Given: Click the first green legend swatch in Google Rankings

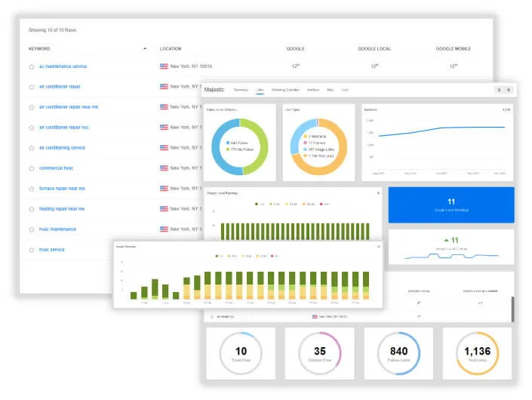Looking at the screenshot, I should 218,256.
